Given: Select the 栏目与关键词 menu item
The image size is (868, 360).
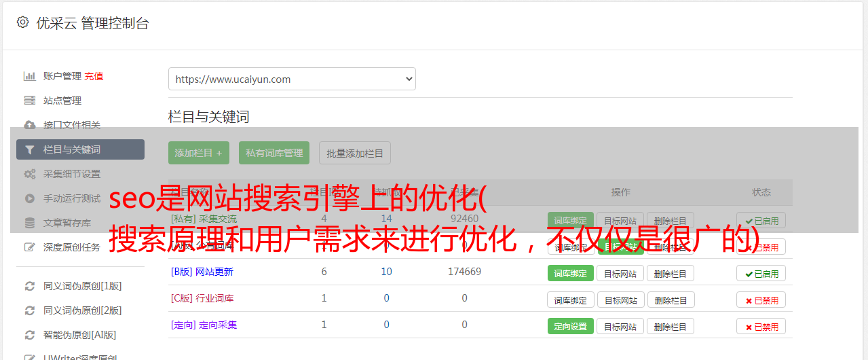Looking at the screenshot, I should 80,149.
